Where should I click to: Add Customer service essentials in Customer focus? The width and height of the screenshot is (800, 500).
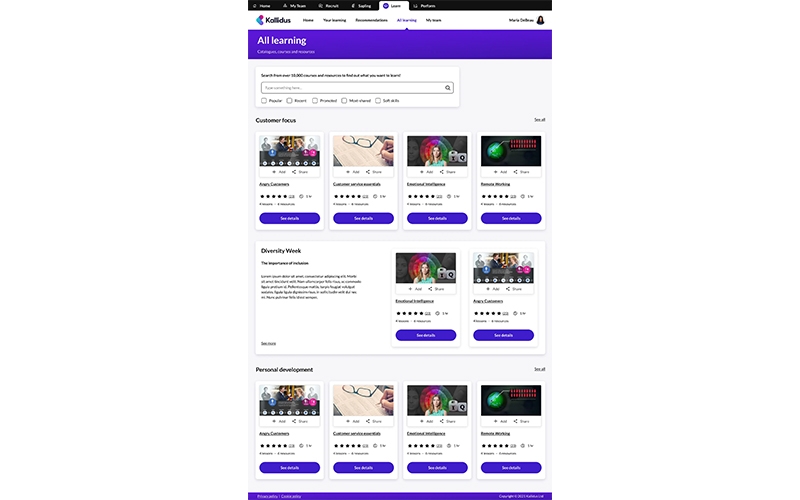[353, 172]
